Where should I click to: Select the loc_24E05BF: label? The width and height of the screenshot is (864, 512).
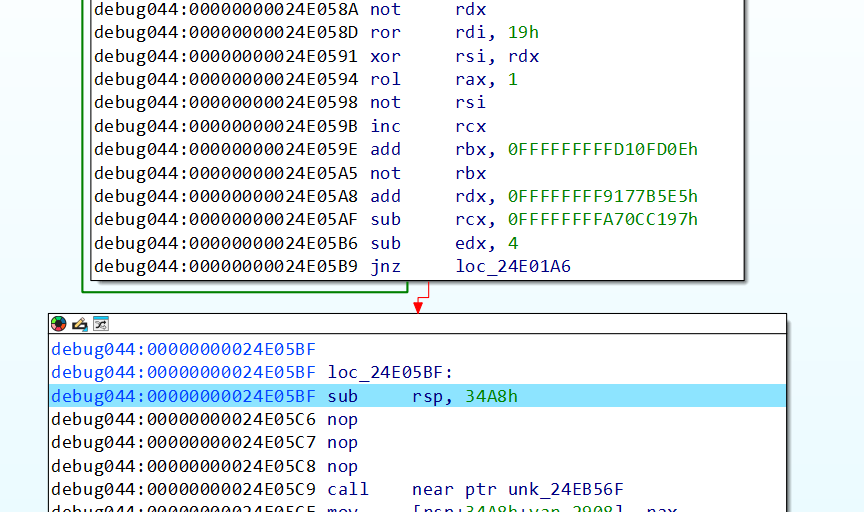(x=391, y=373)
